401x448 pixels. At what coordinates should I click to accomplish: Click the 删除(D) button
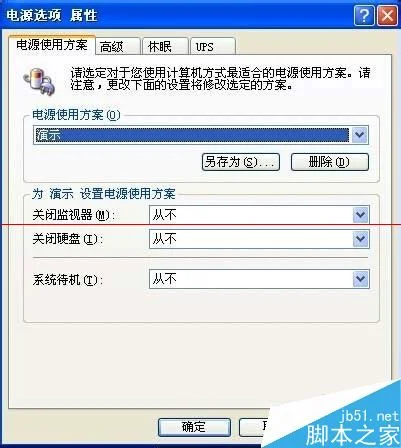330,162
